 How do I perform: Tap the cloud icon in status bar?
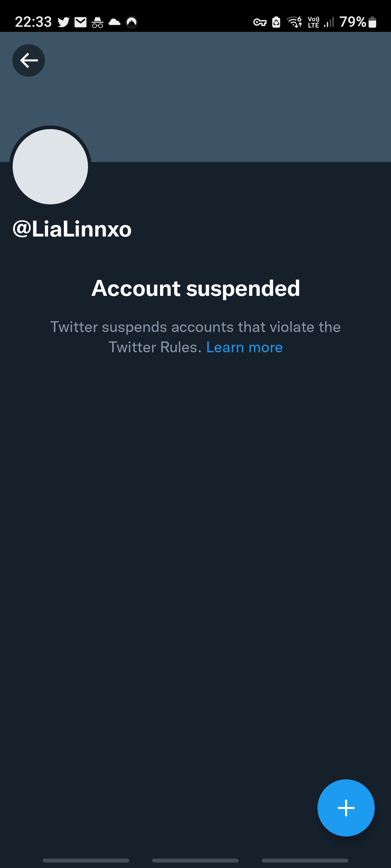click(x=114, y=22)
